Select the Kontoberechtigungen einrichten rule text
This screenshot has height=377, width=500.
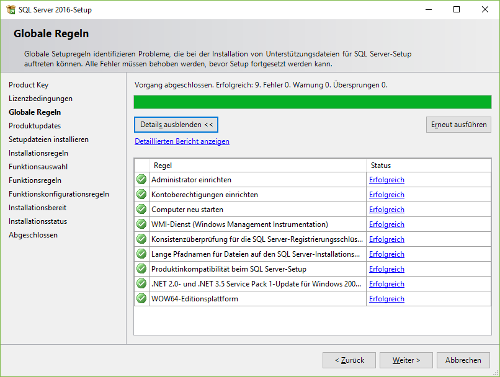pyautogui.click(x=205, y=194)
